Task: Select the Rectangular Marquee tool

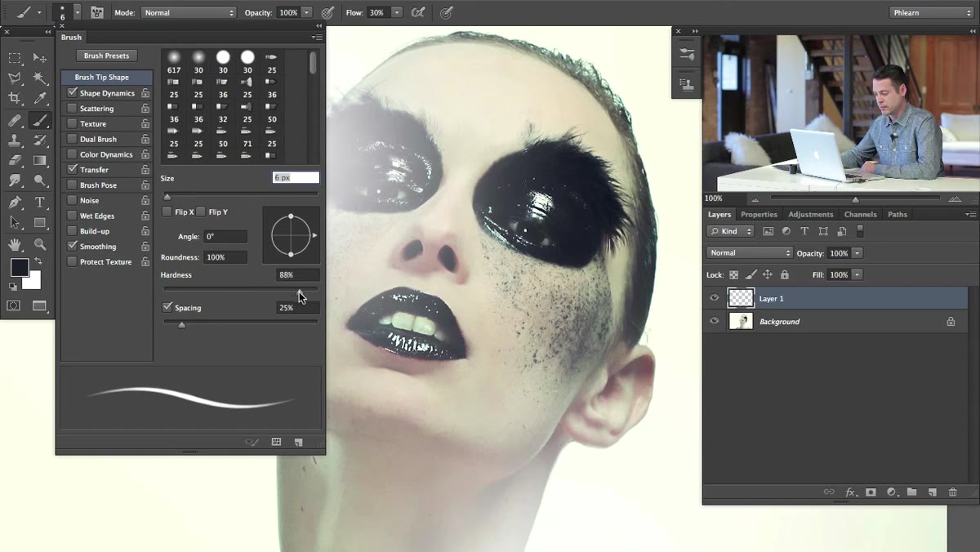Action: 15,58
